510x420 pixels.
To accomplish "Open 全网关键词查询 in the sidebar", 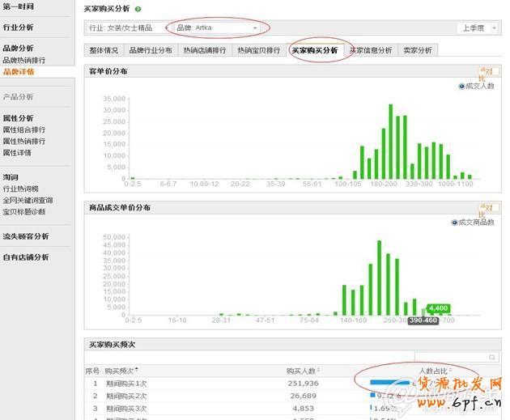I will click(x=28, y=200).
